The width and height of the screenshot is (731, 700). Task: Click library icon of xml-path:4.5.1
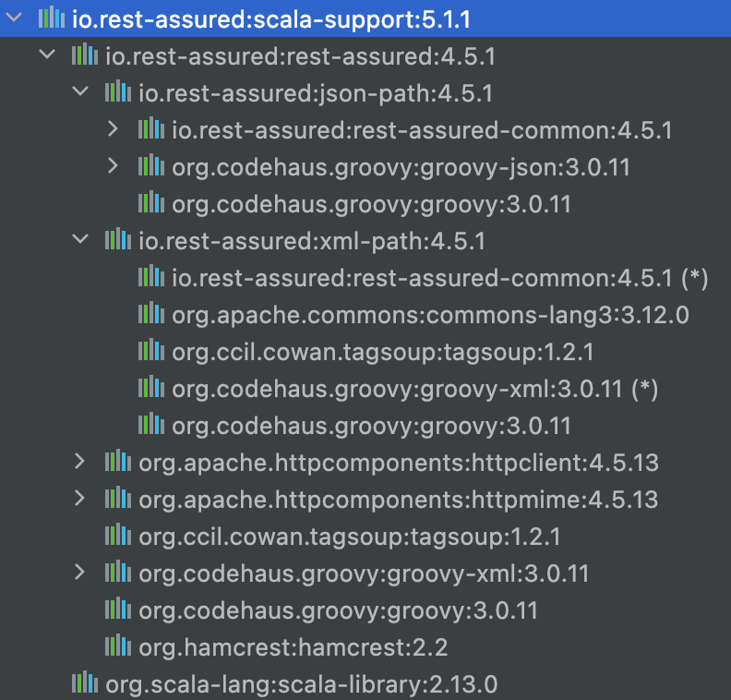click(118, 239)
